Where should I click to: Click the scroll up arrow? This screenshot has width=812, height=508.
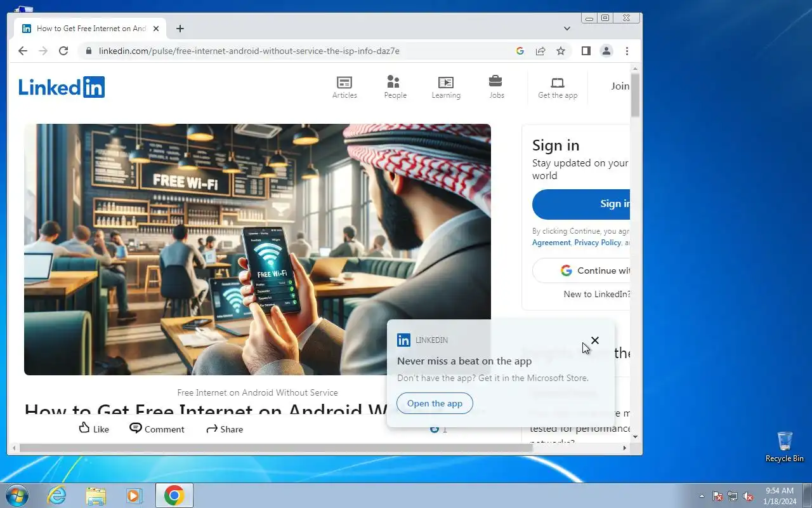click(x=636, y=68)
